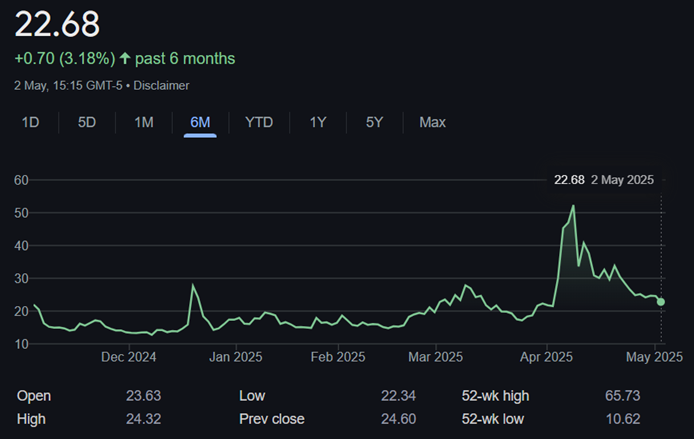Switch to the 1Y time range
The image size is (694, 439).
click(x=318, y=122)
